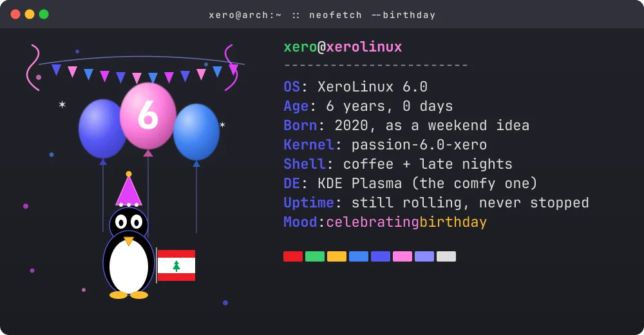
Task: Select the pink color palette block
Action: tap(402, 256)
